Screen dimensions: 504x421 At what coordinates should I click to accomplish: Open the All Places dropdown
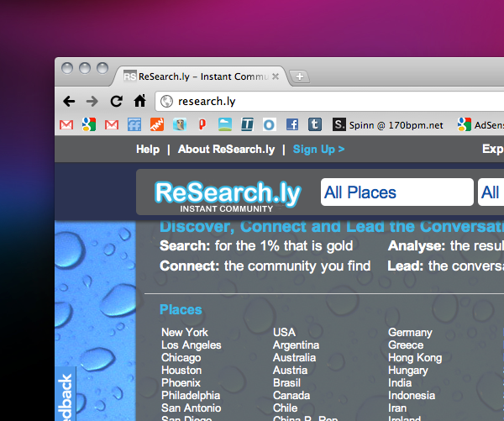point(397,192)
